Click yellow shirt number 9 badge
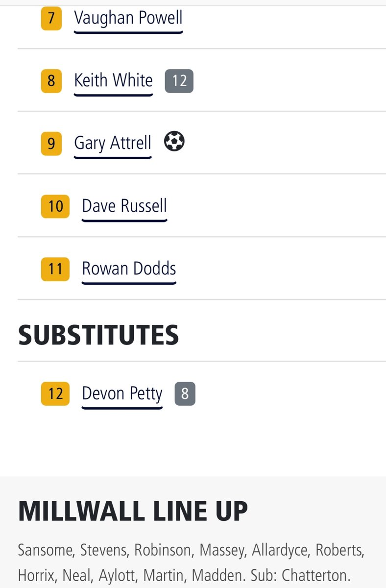The image size is (386, 588). point(51,144)
